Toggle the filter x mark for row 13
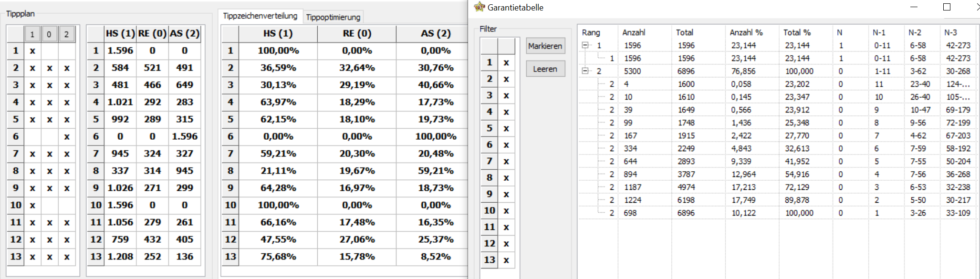 pos(506,260)
